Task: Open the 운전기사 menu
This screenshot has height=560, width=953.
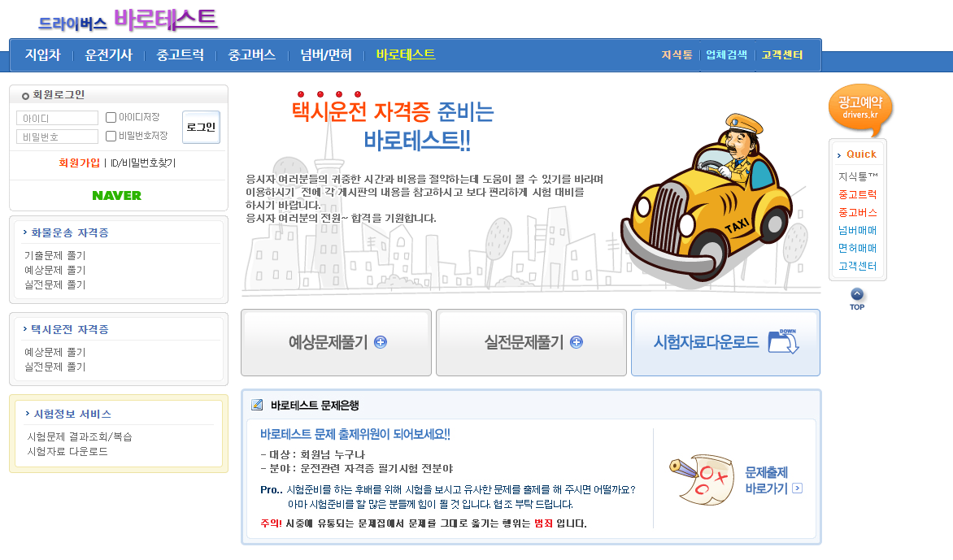Action: click(109, 54)
